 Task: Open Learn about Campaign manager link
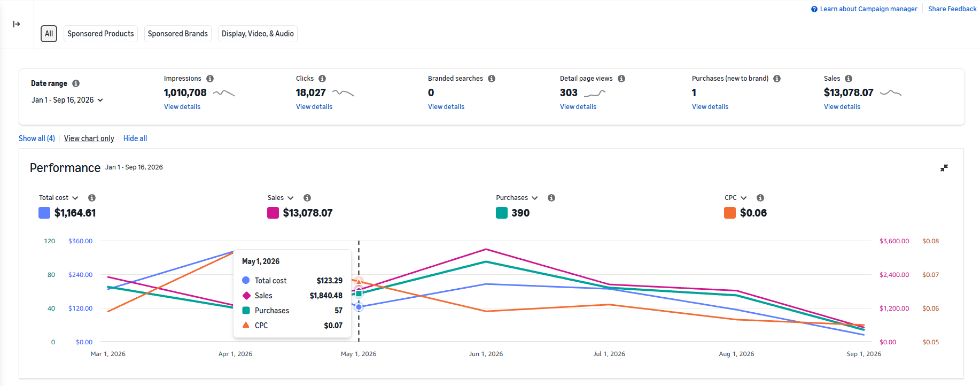click(868, 9)
